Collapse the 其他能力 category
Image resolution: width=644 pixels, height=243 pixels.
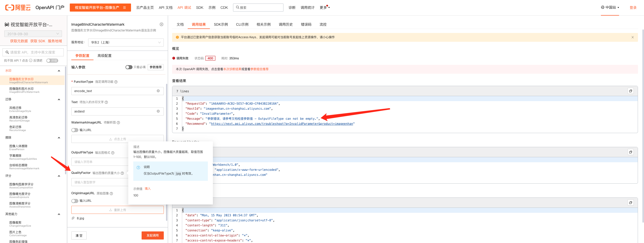59,214
